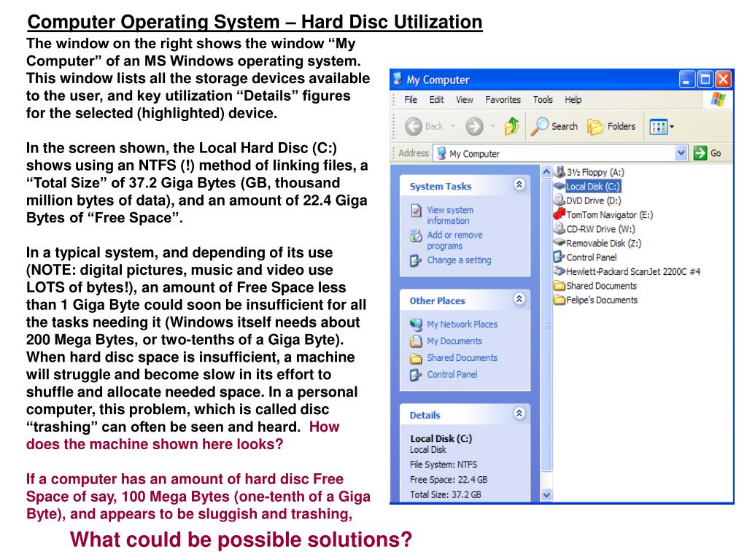Open the Tools menu
Screen dimensions: 747x560
(x=543, y=99)
